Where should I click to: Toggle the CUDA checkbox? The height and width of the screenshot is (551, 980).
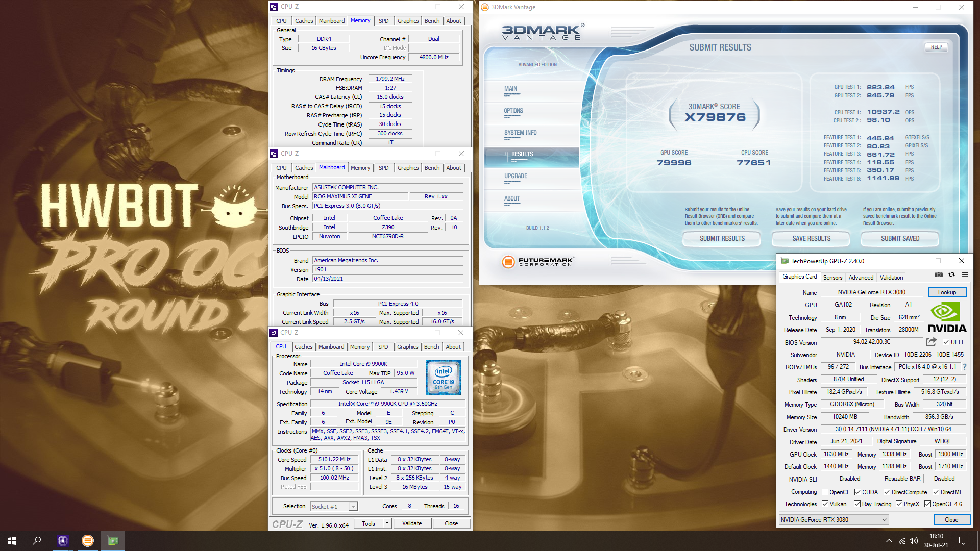[x=857, y=492]
